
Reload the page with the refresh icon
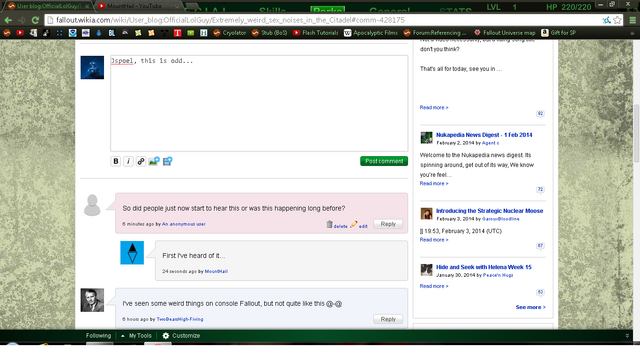pos(35,20)
